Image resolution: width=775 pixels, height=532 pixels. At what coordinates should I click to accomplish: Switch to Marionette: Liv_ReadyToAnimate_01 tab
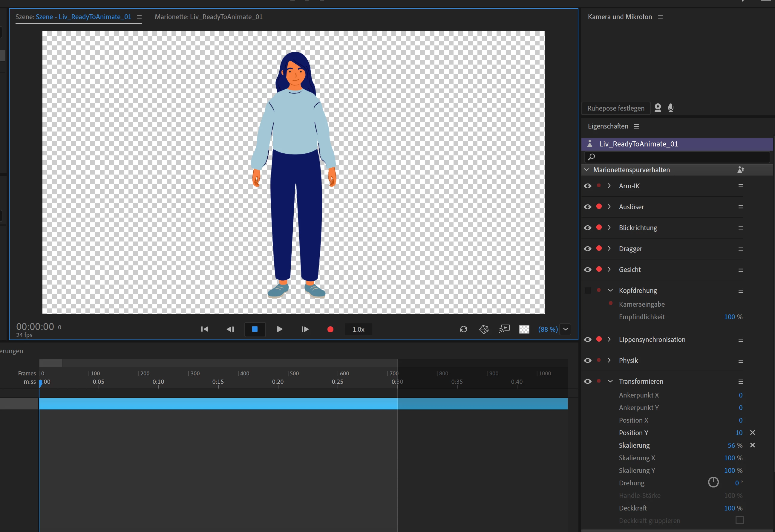pos(209,17)
